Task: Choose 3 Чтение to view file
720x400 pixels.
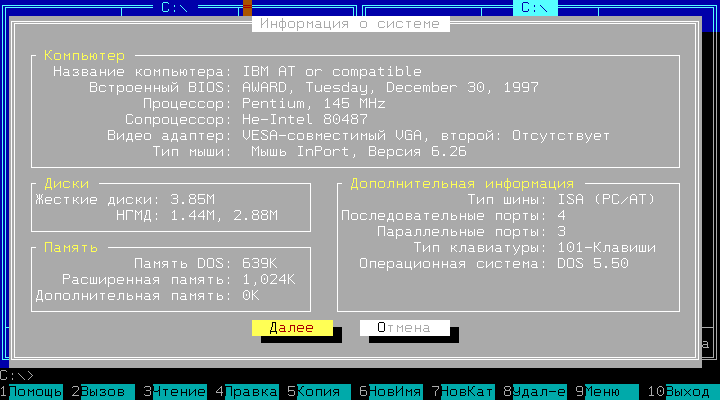Action: pyautogui.click(x=179, y=391)
